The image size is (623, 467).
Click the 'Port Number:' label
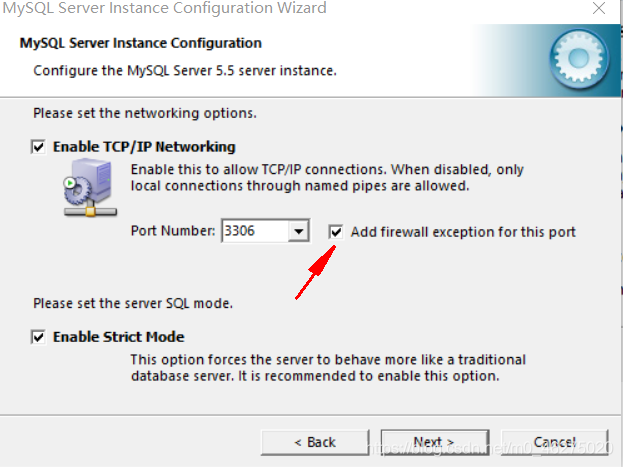coord(173,232)
